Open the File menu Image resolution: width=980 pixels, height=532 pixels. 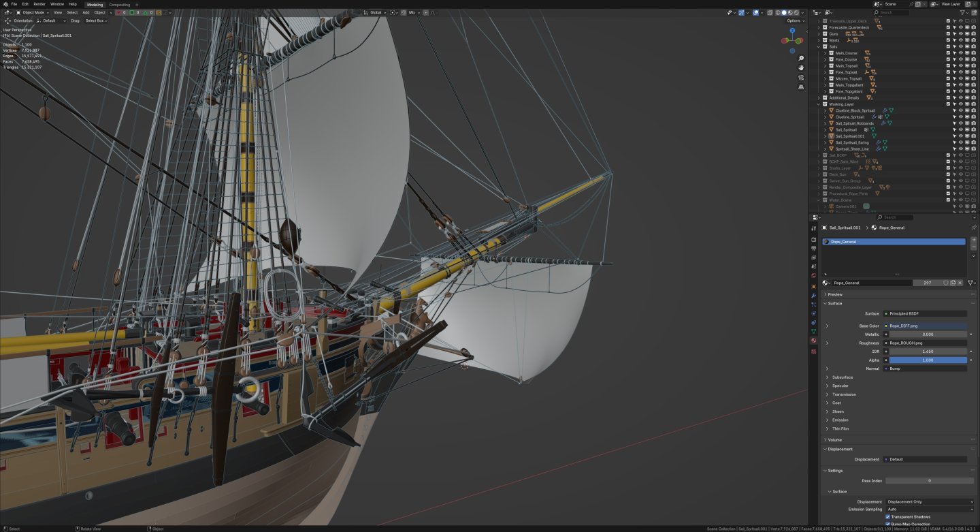pos(14,4)
